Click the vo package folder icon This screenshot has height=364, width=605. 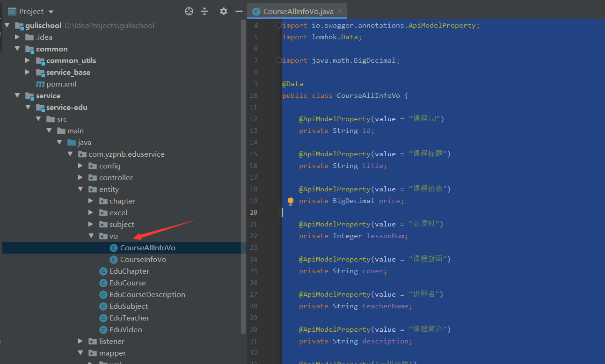[x=103, y=236]
